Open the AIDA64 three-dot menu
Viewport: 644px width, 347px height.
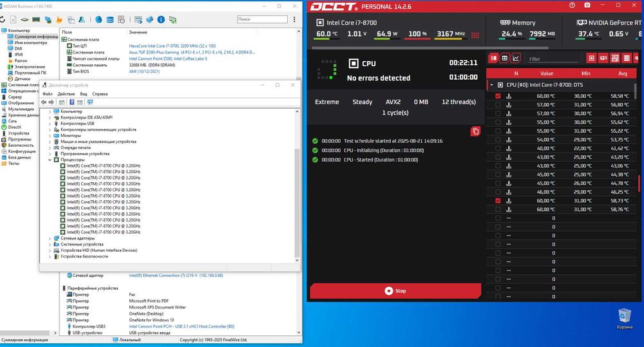click(294, 19)
